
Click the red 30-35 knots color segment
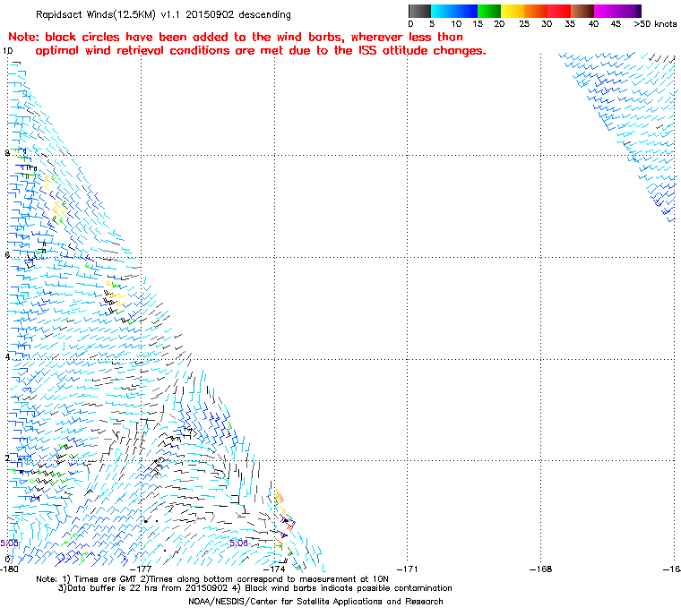[559, 11]
